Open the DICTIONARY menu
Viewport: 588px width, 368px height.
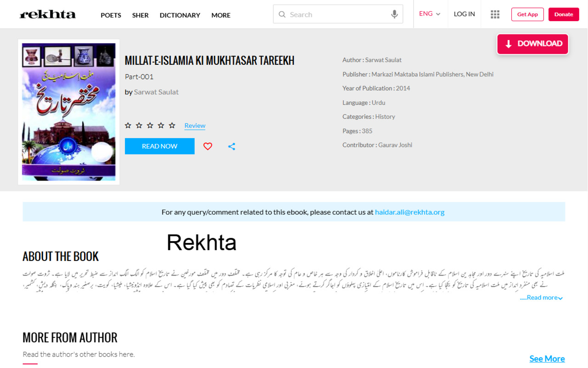click(180, 15)
